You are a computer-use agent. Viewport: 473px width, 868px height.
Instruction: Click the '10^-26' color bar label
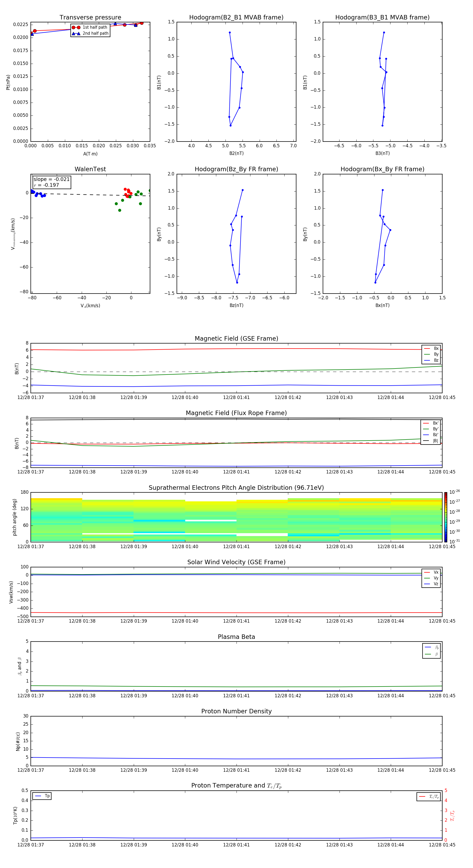455,492
